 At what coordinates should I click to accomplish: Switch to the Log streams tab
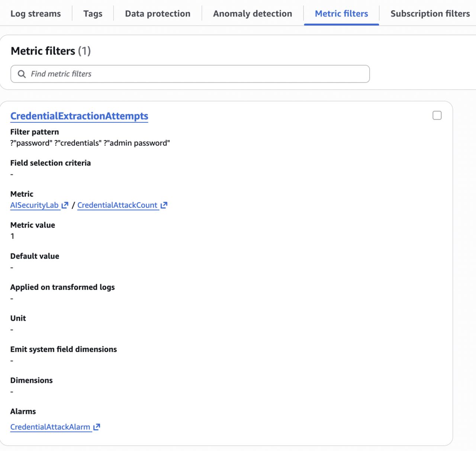(x=36, y=14)
